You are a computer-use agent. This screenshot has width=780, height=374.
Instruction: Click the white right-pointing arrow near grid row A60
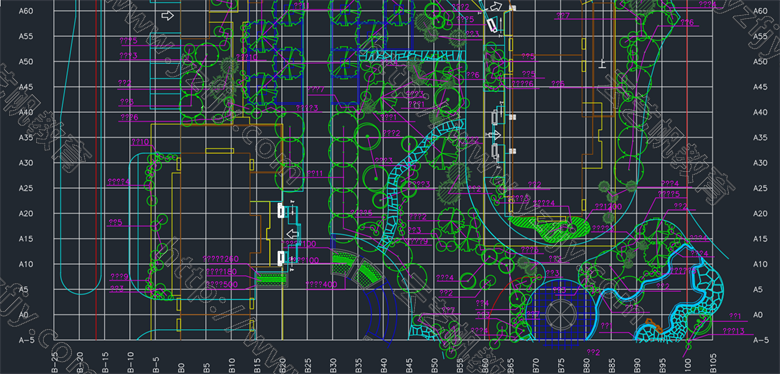coord(168,16)
